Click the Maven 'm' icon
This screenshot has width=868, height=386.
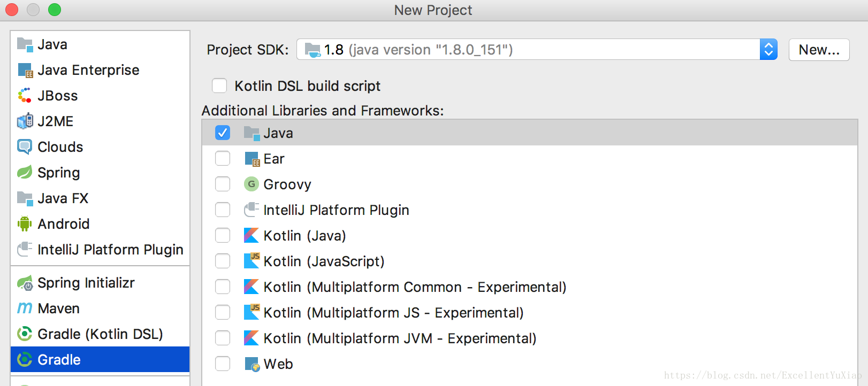[x=25, y=308]
